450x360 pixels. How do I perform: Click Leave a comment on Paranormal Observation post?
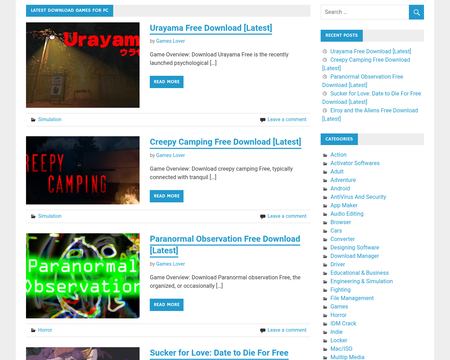[287, 330]
